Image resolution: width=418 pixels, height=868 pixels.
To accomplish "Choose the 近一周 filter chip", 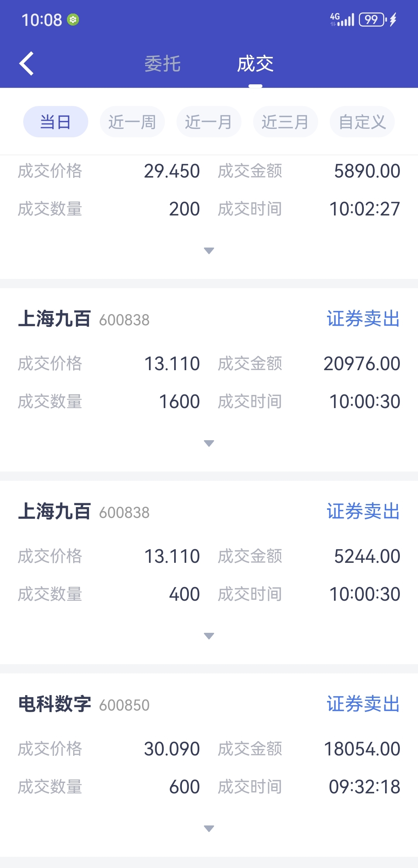I will coord(132,122).
